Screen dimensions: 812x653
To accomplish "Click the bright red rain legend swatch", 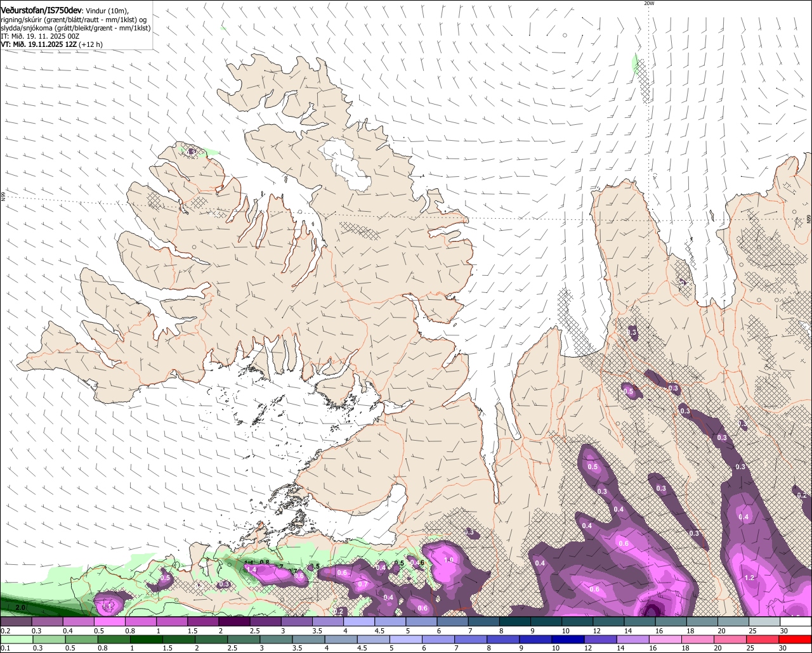I will tap(796, 640).
